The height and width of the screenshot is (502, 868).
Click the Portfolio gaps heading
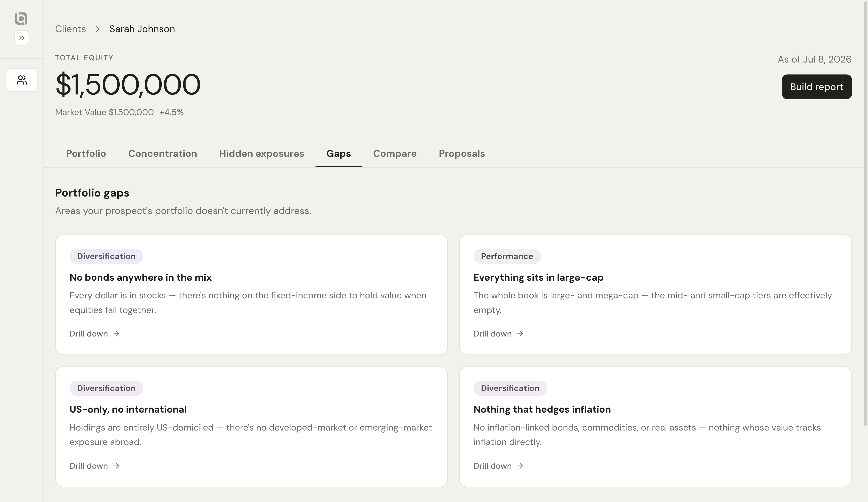coord(92,193)
